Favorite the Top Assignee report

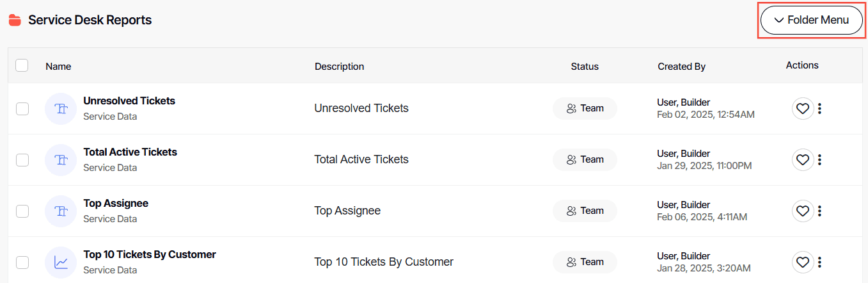(x=803, y=211)
